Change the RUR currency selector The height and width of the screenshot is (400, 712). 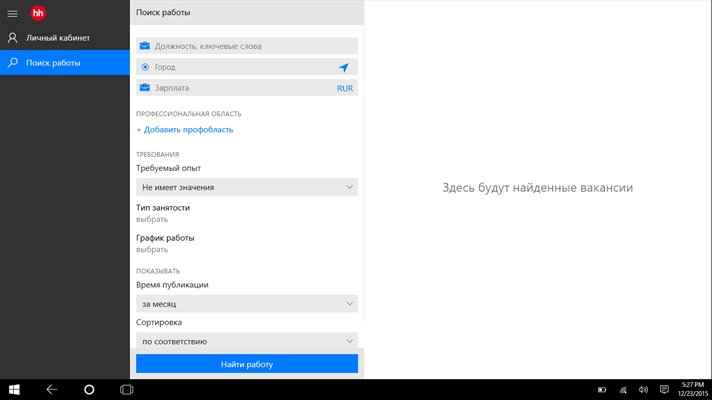click(x=345, y=88)
